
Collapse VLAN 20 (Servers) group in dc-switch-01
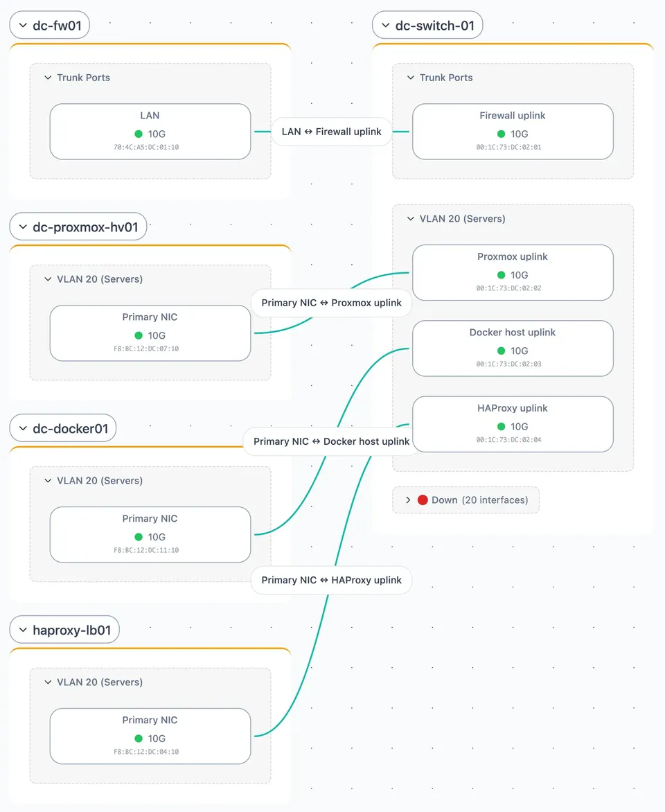410,218
